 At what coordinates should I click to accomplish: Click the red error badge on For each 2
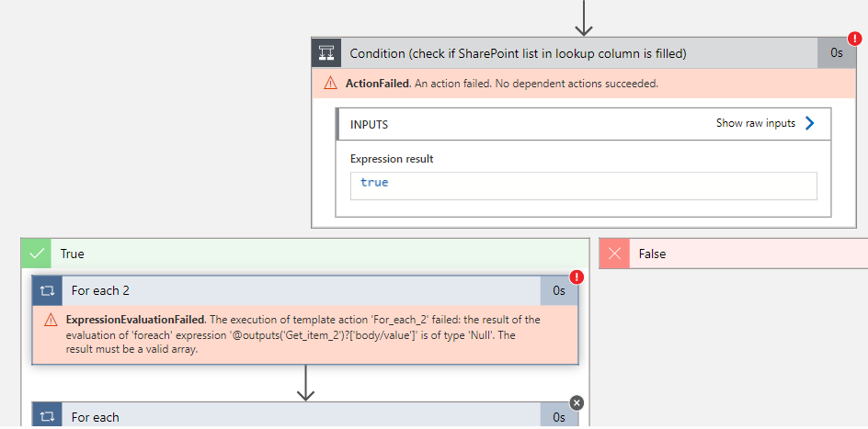pyautogui.click(x=577, y=277)
